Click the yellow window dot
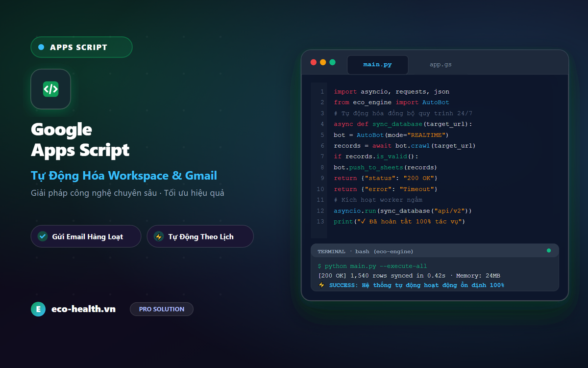The height and width of the screenshot is (368, 588). click(323, 62)
